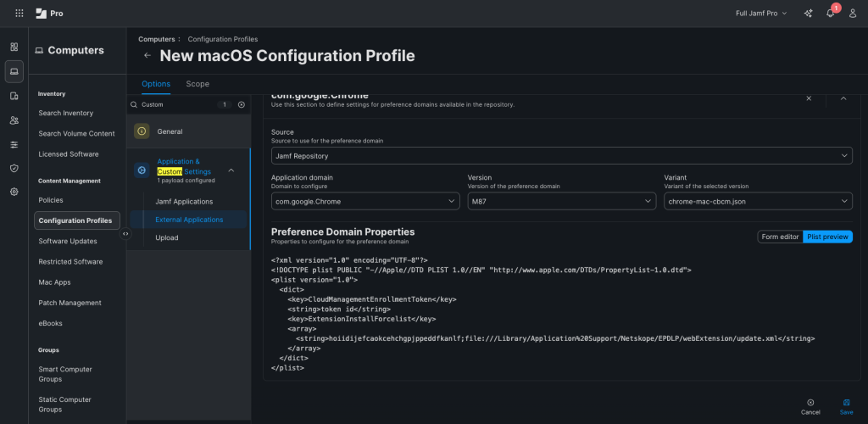
Task: Click Application & Custom Settings payload icon
Action: pyautogui.click(x=142, y=170)
